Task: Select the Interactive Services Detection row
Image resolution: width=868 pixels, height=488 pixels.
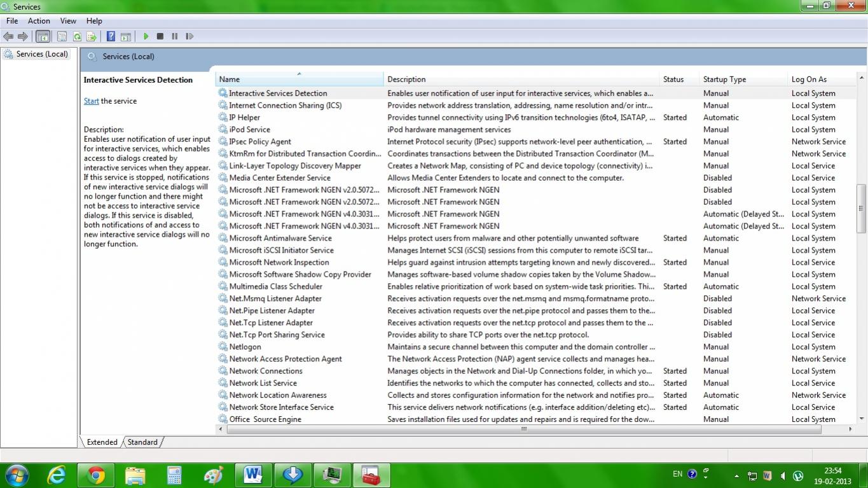Action: [535, 93]
